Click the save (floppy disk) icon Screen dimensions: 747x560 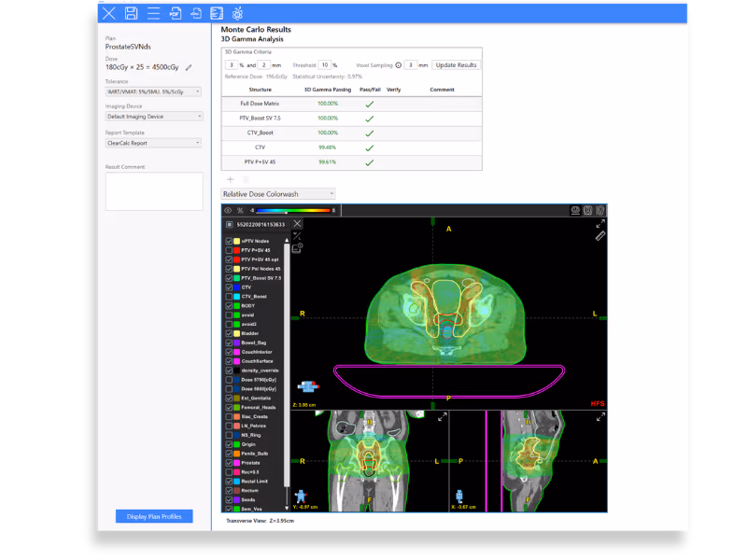131,13
